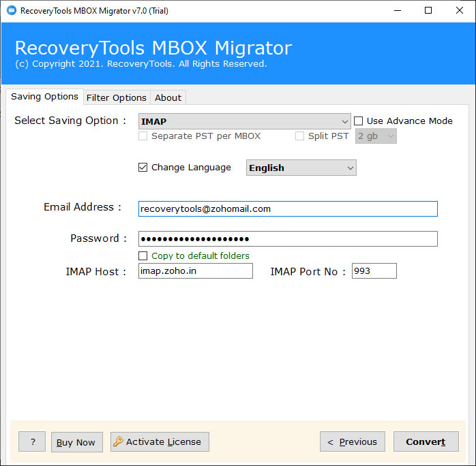The width and height of the screenshot is (476, 466).
Task: Click the Password label
Action: pos(98,238)
